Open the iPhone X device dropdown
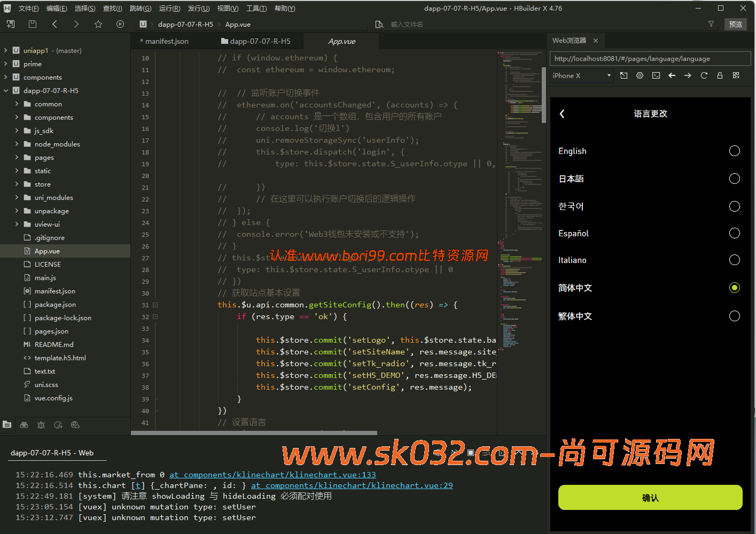This screenshot has width=756, height=534. [581, 76]
